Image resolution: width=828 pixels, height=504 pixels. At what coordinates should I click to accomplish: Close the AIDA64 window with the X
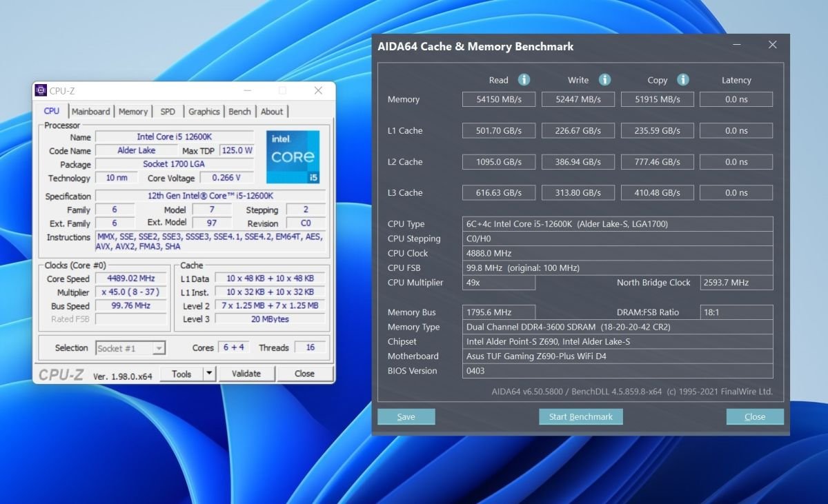coord(772,45)
